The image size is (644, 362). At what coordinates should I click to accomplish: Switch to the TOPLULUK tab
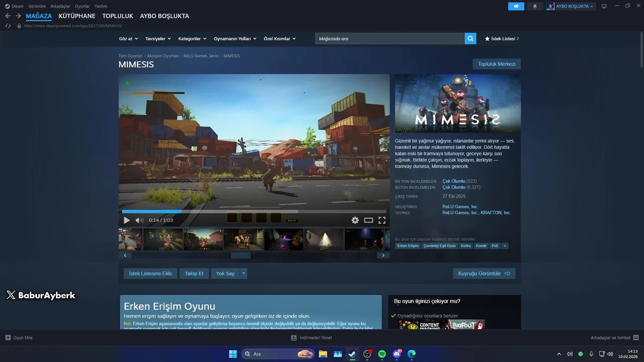[118, 16]
